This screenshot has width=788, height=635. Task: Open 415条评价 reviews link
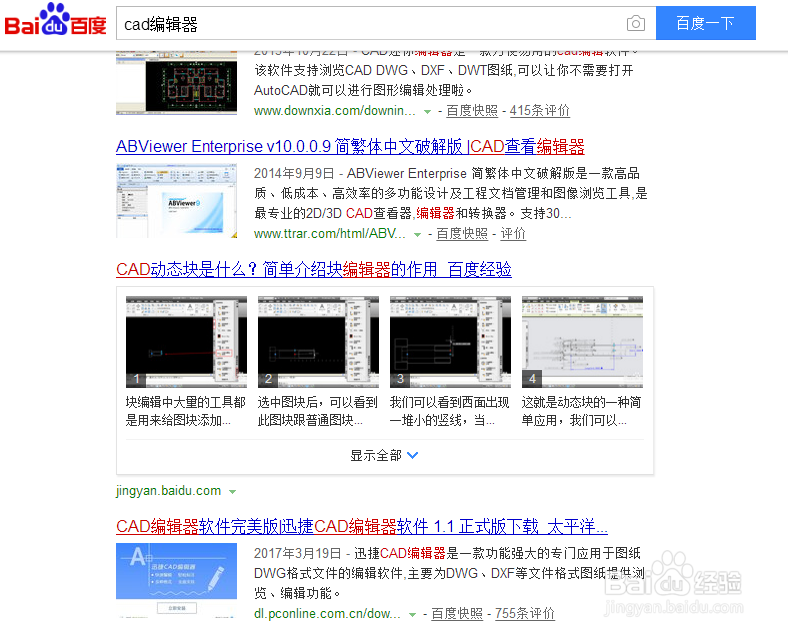click(540, 111)
